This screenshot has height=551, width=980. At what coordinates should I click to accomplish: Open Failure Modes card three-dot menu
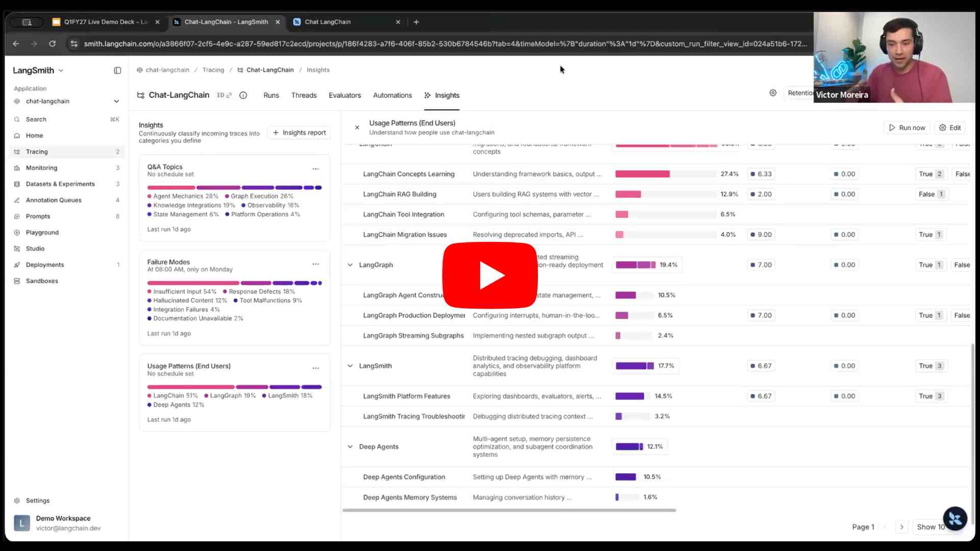point(315,264)
